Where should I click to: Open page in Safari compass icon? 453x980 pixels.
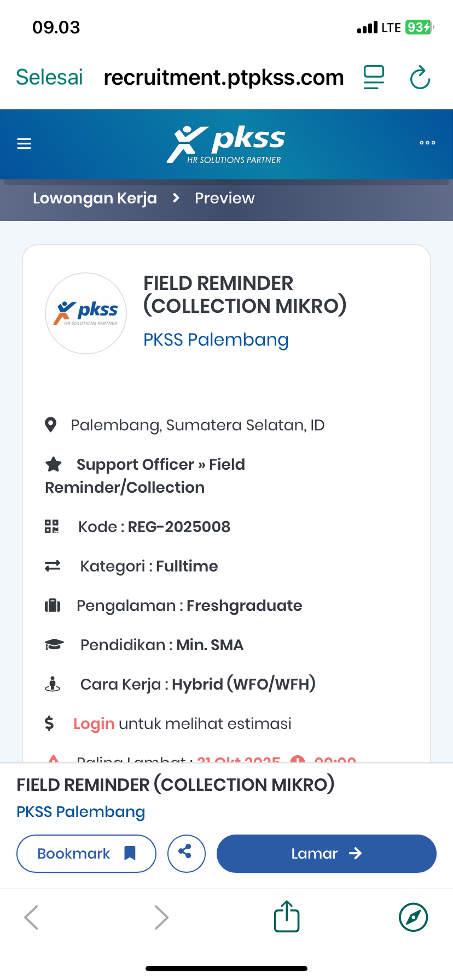click(x=413, y=917)
